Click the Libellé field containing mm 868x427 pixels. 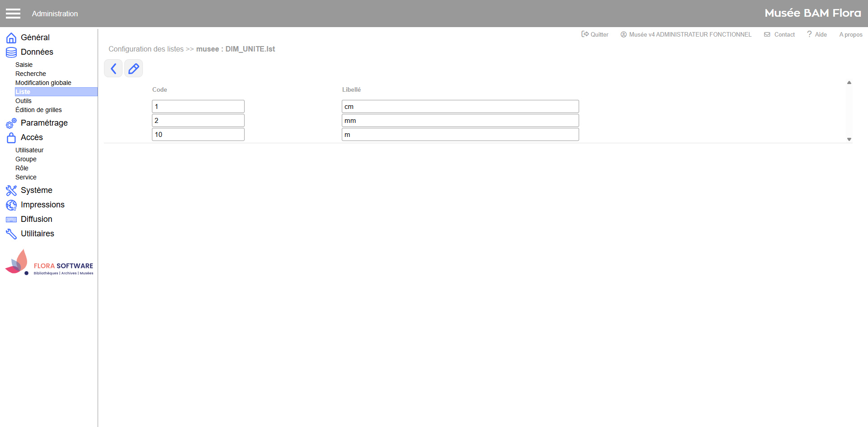pyautogui.click(x=460, y=121)
